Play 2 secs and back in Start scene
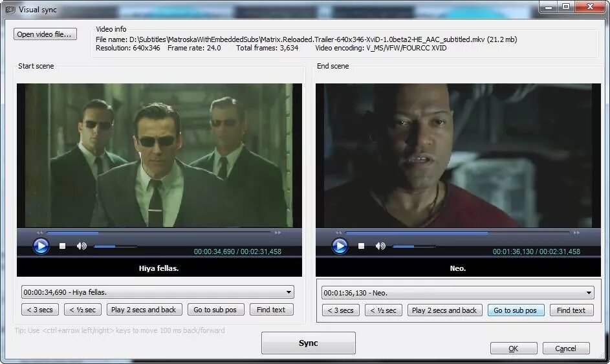Image resolution: width=610 pixels, height=364 pixels. coord(144,310)
